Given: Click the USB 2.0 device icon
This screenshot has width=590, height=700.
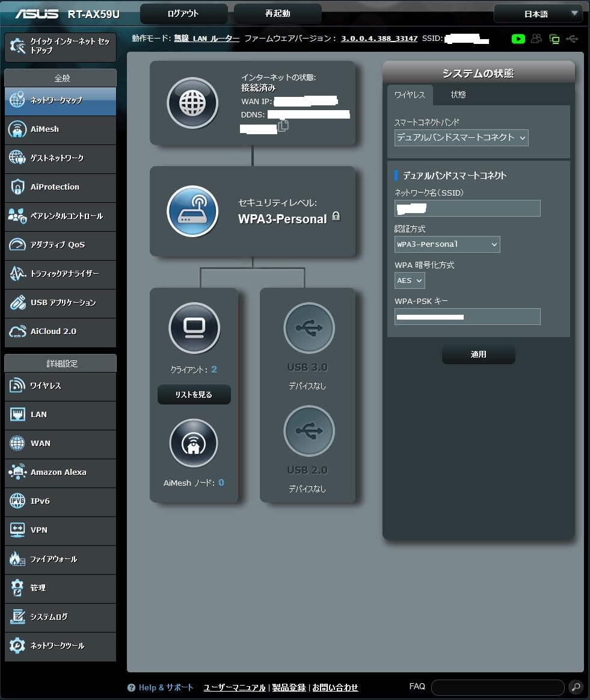Looking at the screenshot, I should tap(309, 431).
